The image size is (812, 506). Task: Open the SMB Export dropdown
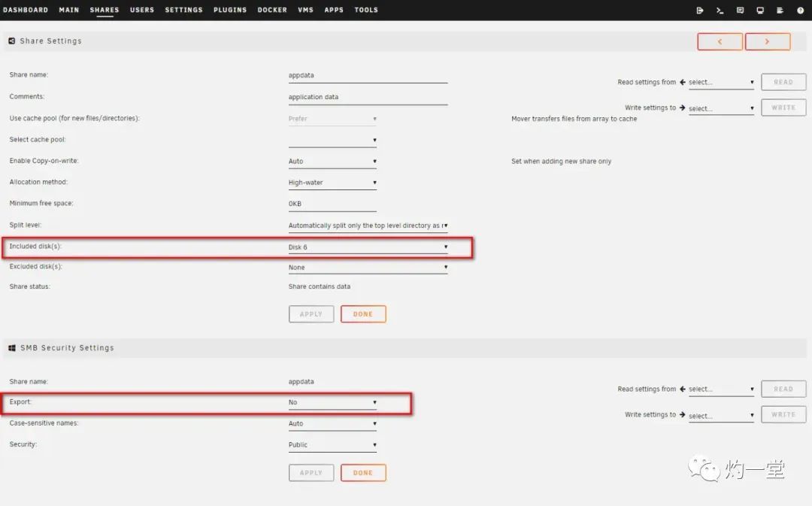[332, 403]
